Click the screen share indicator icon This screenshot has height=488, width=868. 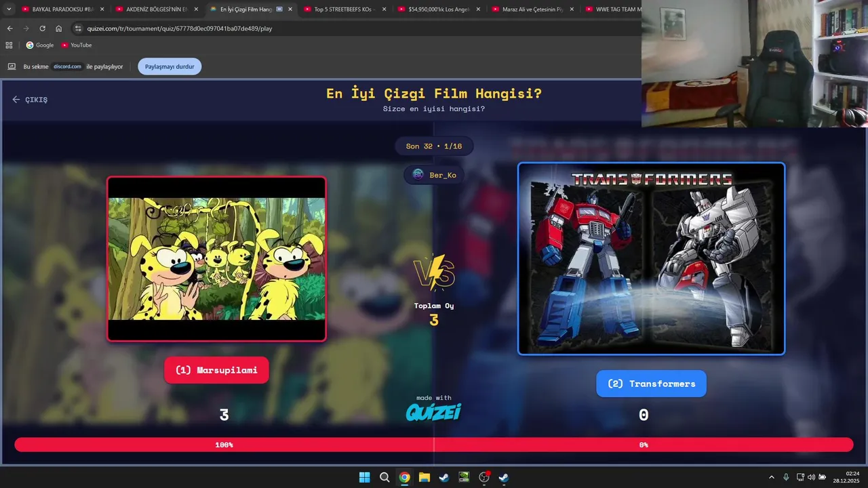pos(12,66)
